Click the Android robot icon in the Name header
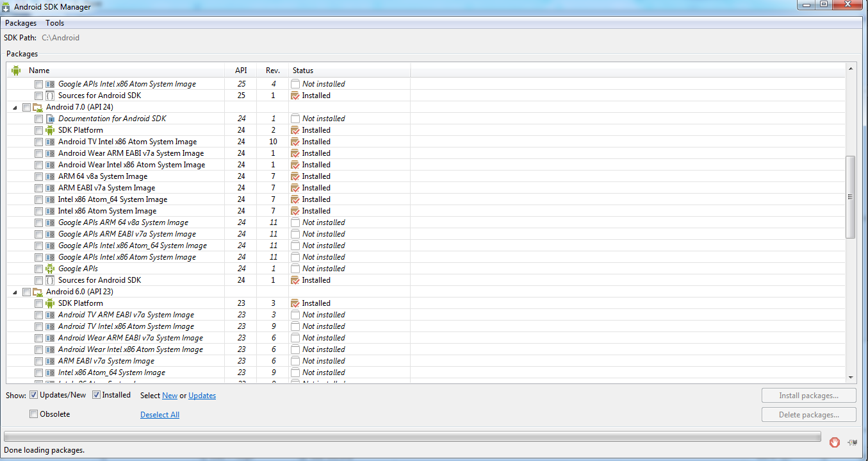Image resolution: width=868 pixels, height=461 pixels. (16, 71)
